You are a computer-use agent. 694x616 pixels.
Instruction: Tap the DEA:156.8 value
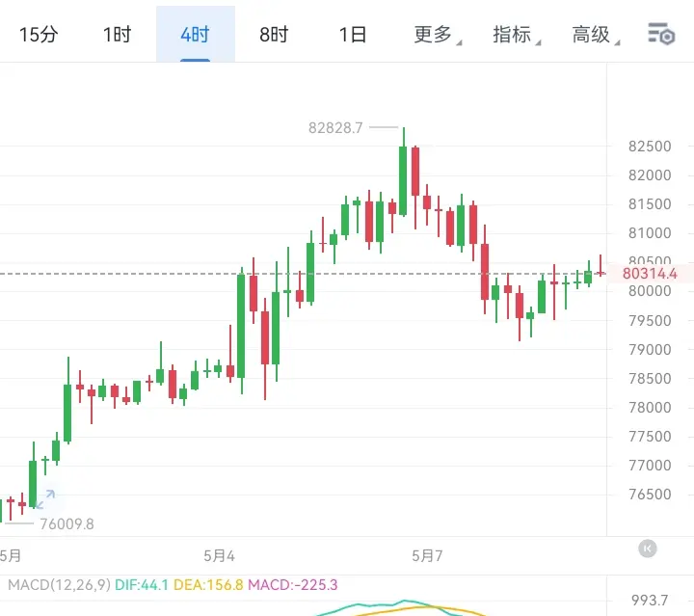click(x=208, y=585)
